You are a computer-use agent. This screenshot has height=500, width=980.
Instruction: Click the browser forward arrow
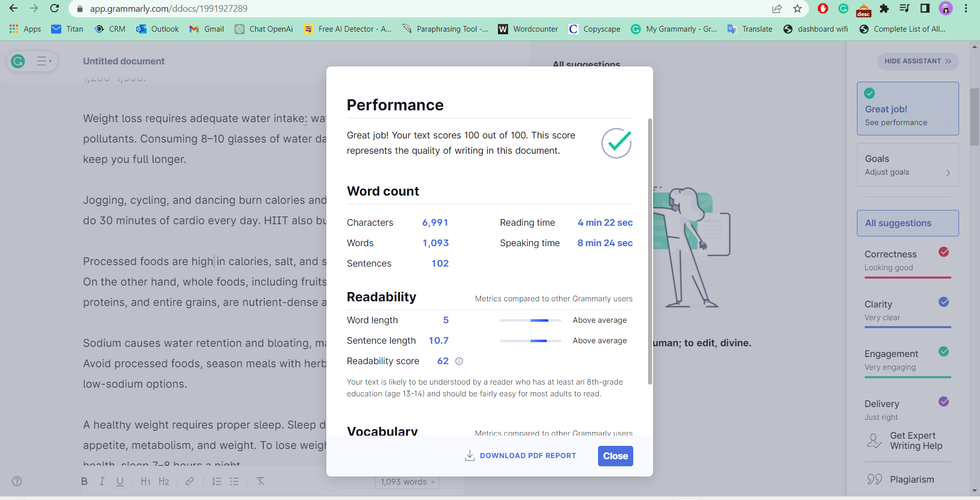tap(34, 8)
